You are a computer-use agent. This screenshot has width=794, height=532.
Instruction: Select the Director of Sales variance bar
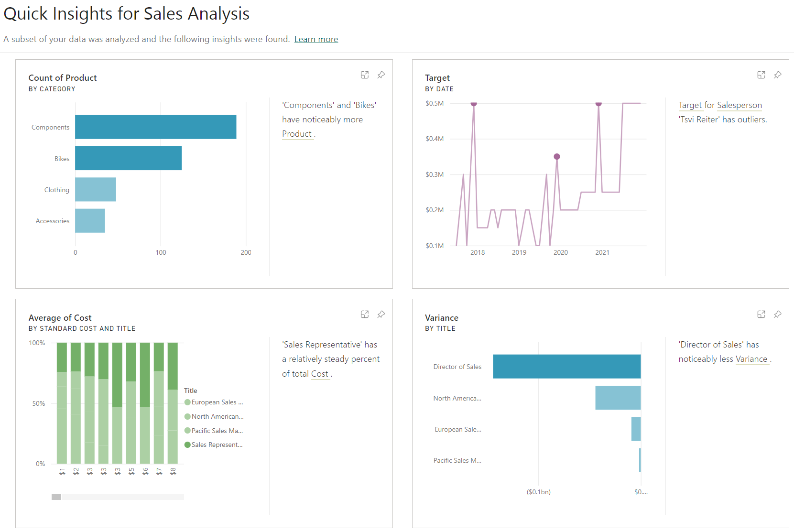[567, 367]
